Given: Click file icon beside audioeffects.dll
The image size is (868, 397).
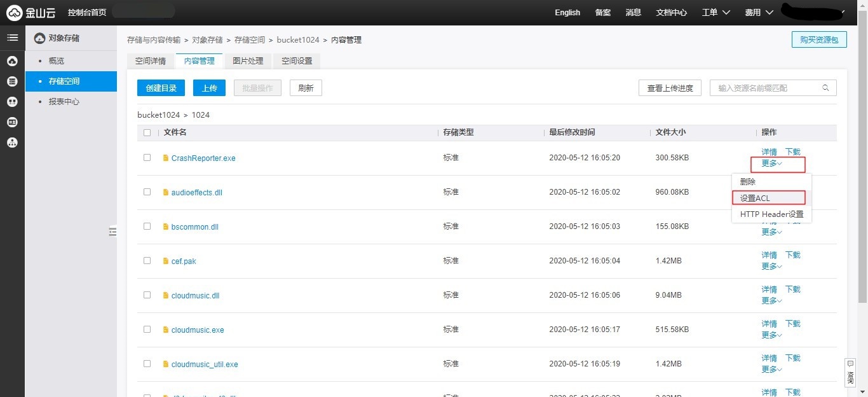Looking at the screenshot, I should click(166, 192).
